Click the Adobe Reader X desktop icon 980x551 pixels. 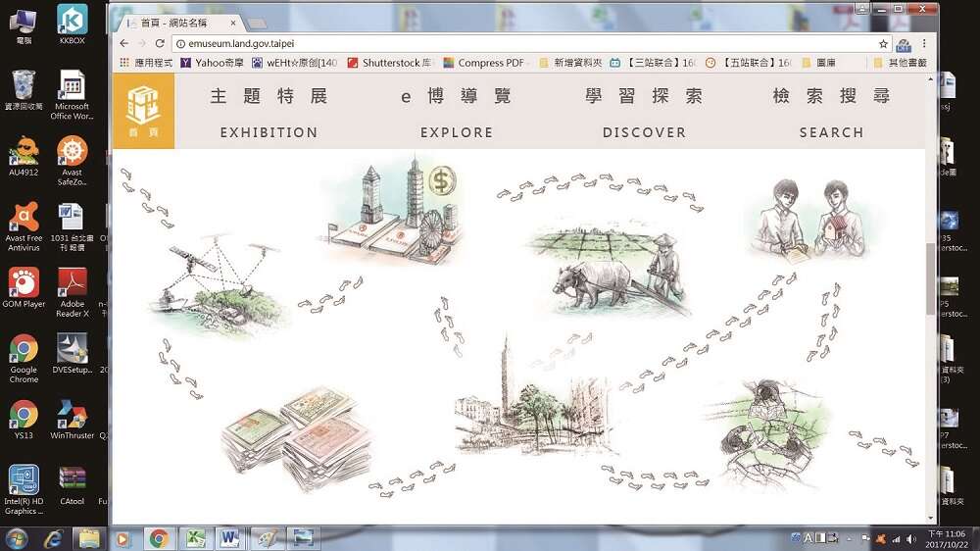click(72, 292)
